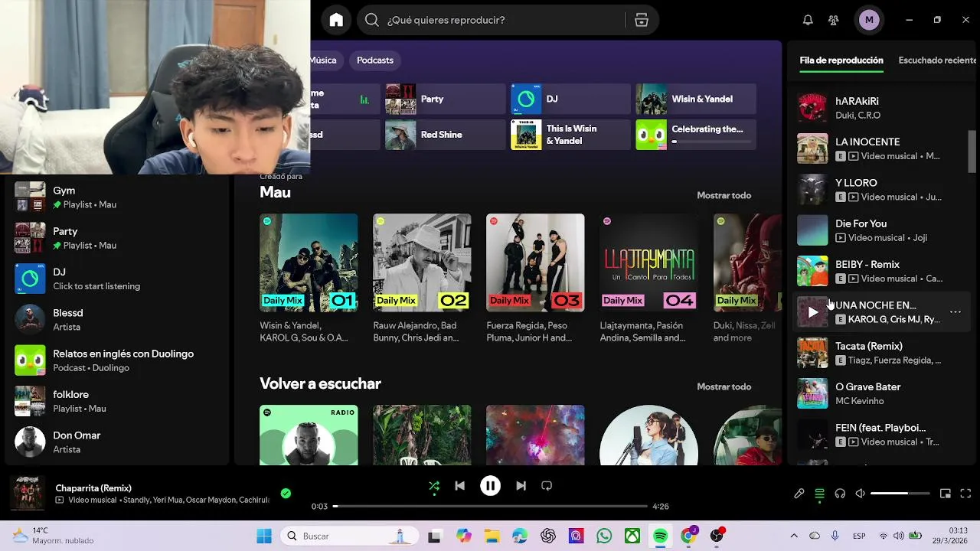Viewport: 980px width, 551px height.
Task: Open more options for UNA NOCHE EN...
Action: pos(955,312)
